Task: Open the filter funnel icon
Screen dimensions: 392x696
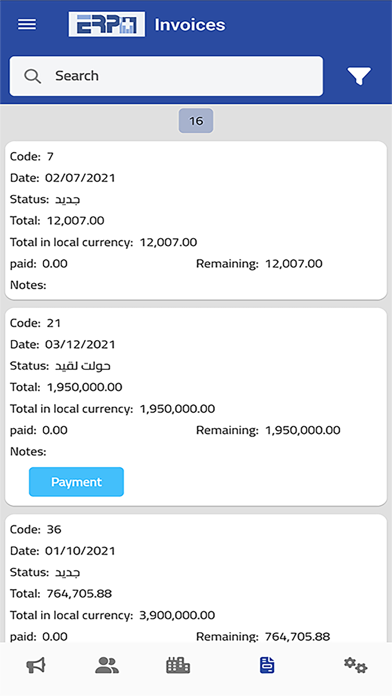Action: coord(359,76)
